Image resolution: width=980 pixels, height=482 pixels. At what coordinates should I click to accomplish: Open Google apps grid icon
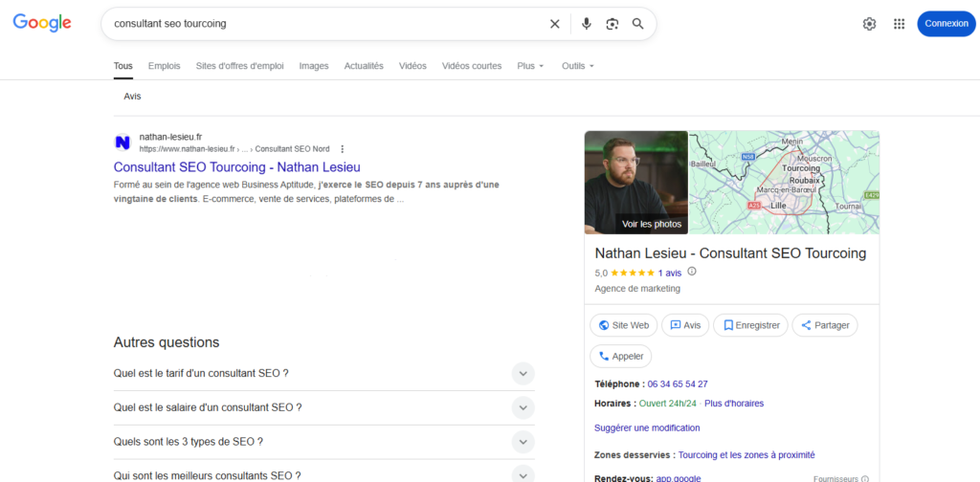coord(899,24)
